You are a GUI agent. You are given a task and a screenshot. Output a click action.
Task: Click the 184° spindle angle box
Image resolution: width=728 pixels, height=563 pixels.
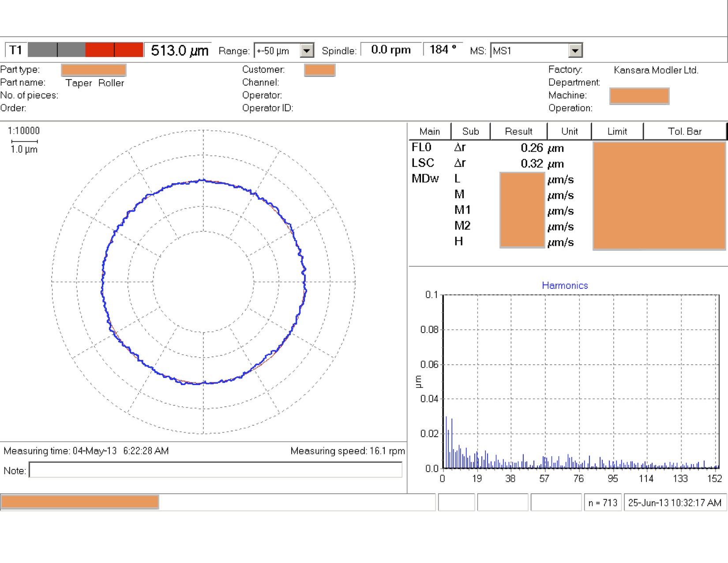pos(443,49)
